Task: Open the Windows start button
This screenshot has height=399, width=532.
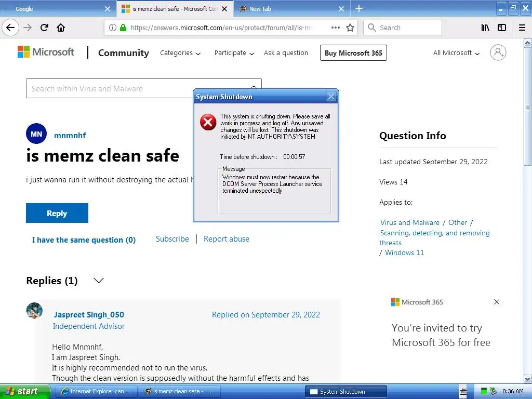Action: coord(25,392)
